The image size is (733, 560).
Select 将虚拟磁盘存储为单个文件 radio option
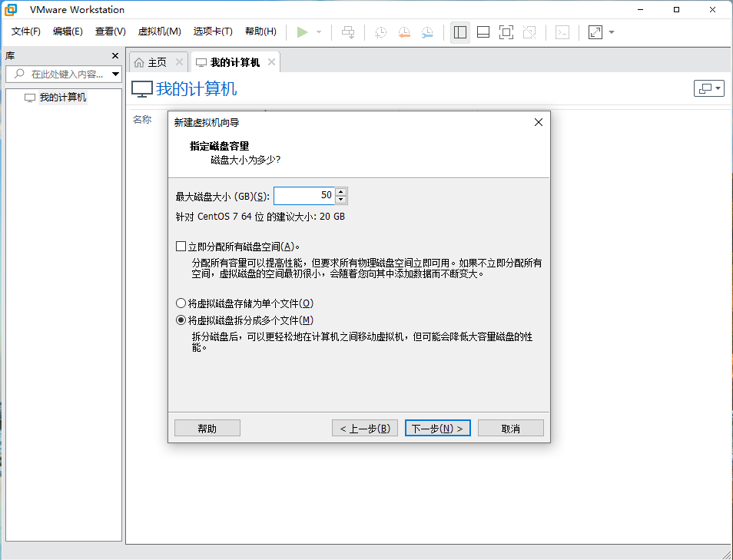pyautogui.click(x=181, y=303)
